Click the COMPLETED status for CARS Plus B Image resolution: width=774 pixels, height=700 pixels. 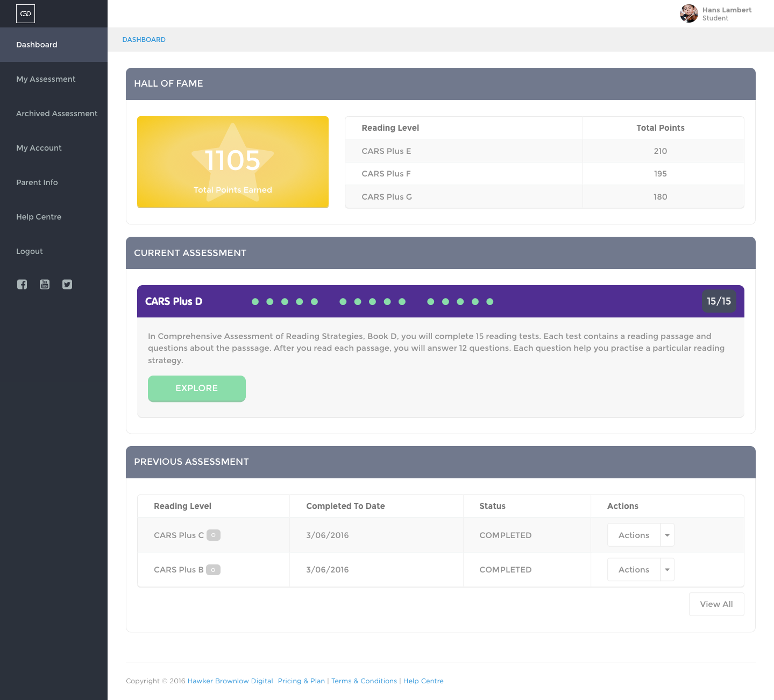[x=506, y=570]
